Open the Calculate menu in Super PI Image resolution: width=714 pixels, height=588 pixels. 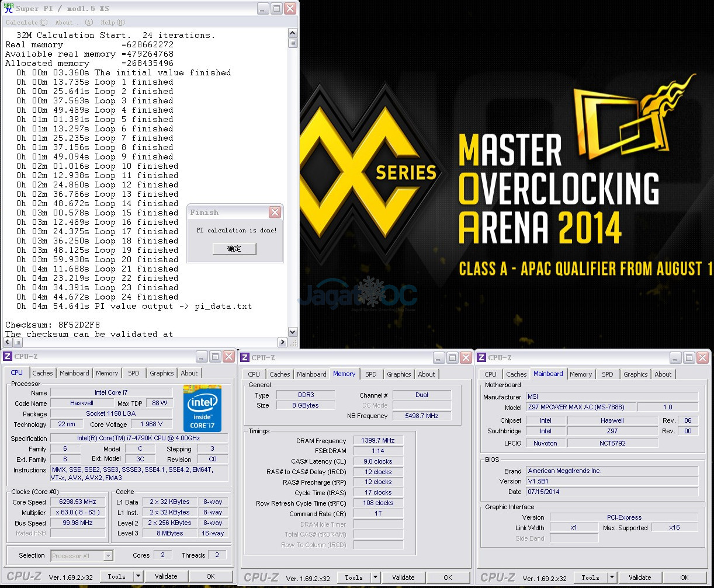click(x=26, y=22)
